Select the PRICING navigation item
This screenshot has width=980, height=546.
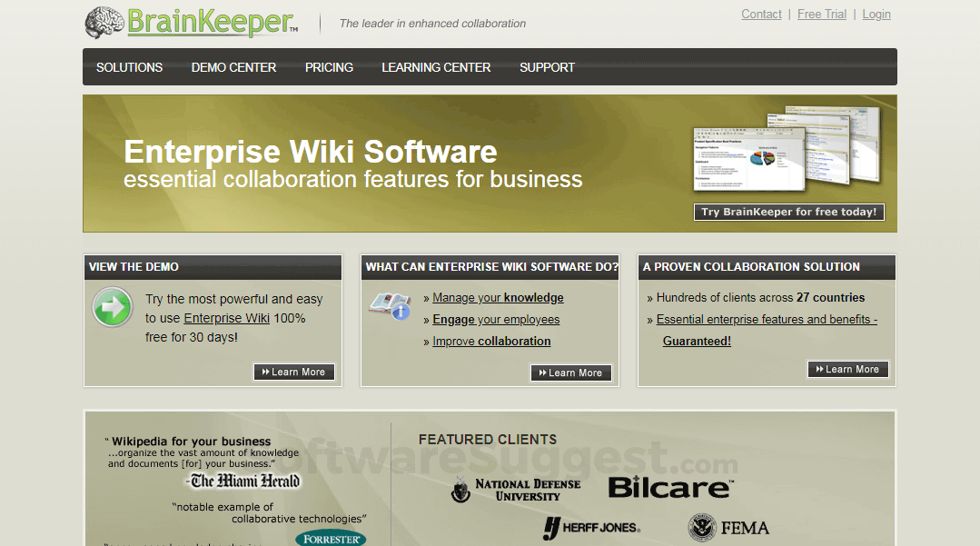(x=329, y=66)
